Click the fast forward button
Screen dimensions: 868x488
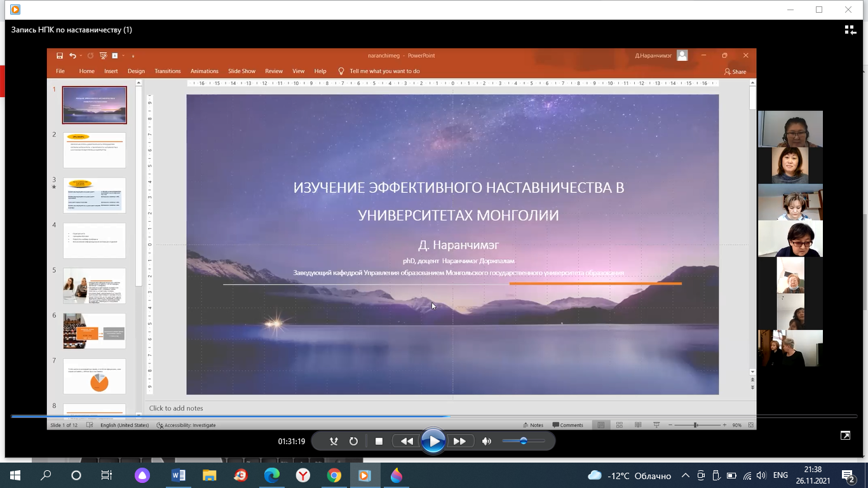459,441
